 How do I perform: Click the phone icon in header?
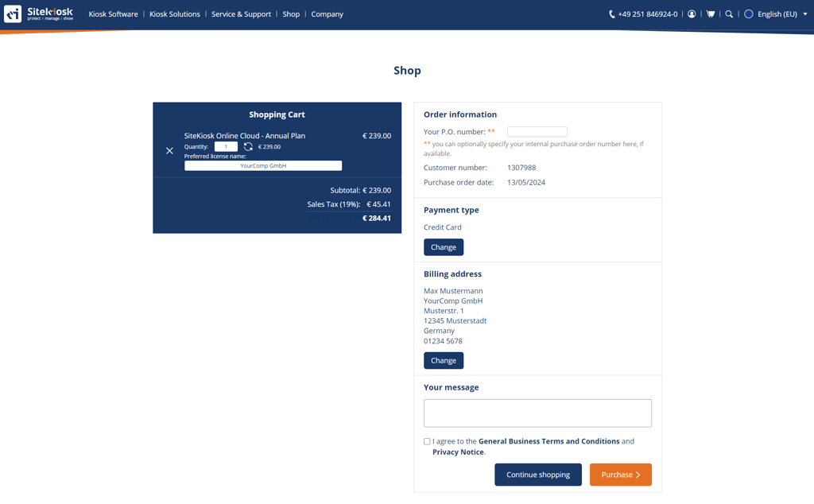(611, 14)
